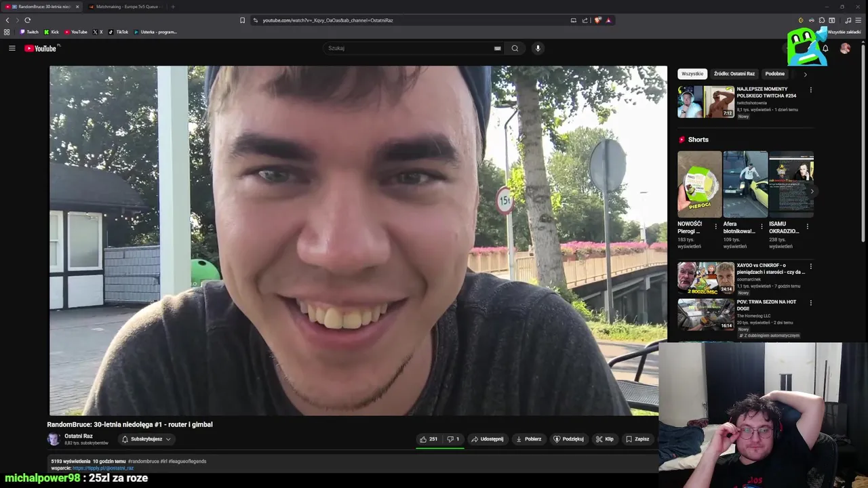Open the XAYOO vs CINKROF video thumbnail

[706, 278]
